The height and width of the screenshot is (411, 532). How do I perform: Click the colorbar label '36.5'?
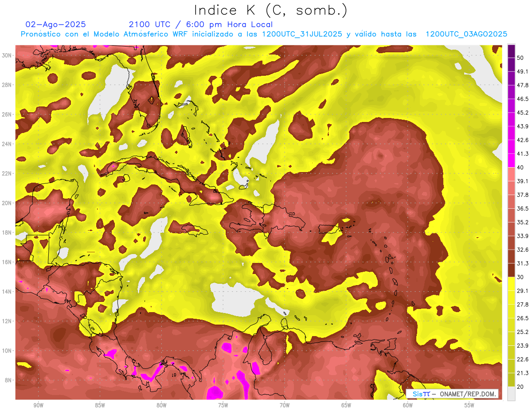pyautogui.click(x=523, y=208)
